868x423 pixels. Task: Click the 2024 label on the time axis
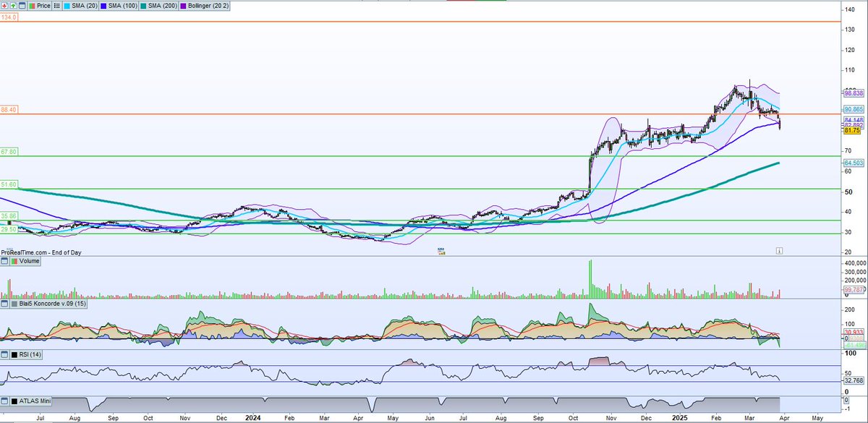coord(253,418)
